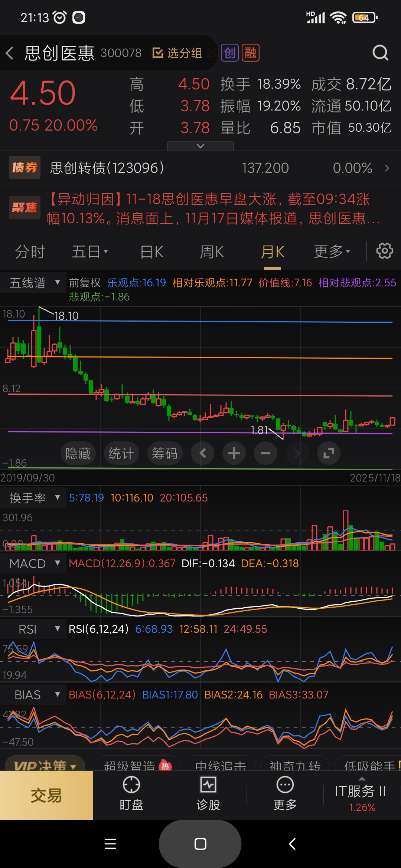The height and width of the screenshot is (868, 401).
Task: Open the 更多 bottom menu icon
Action: click(x=285, y=794)
